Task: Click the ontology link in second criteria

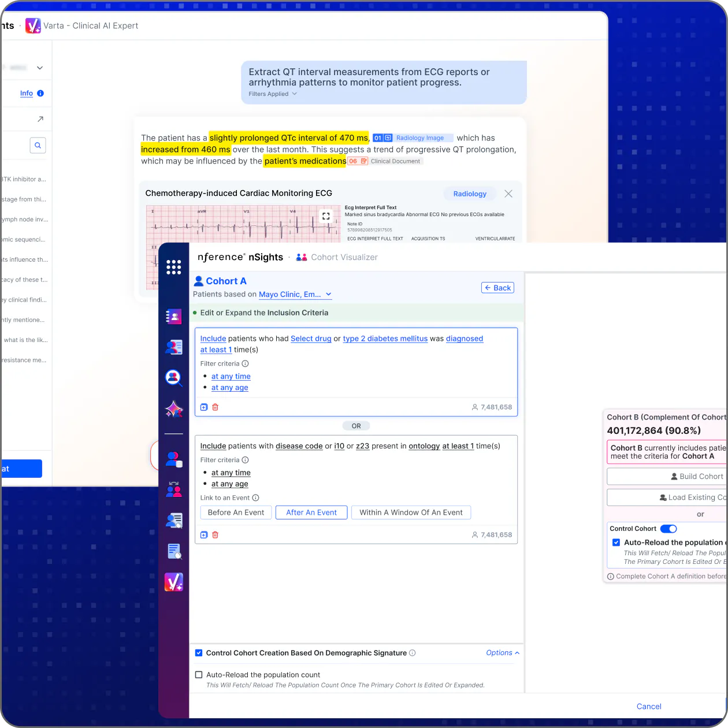Action: coord(424,446)
